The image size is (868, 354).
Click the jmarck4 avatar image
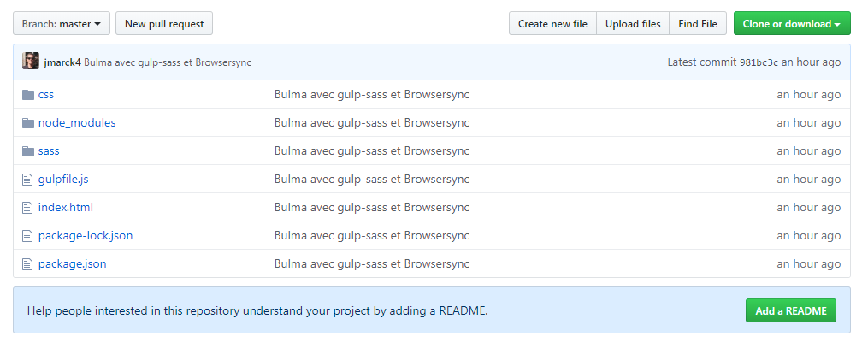pyautogui.click(x=31, y=61)
